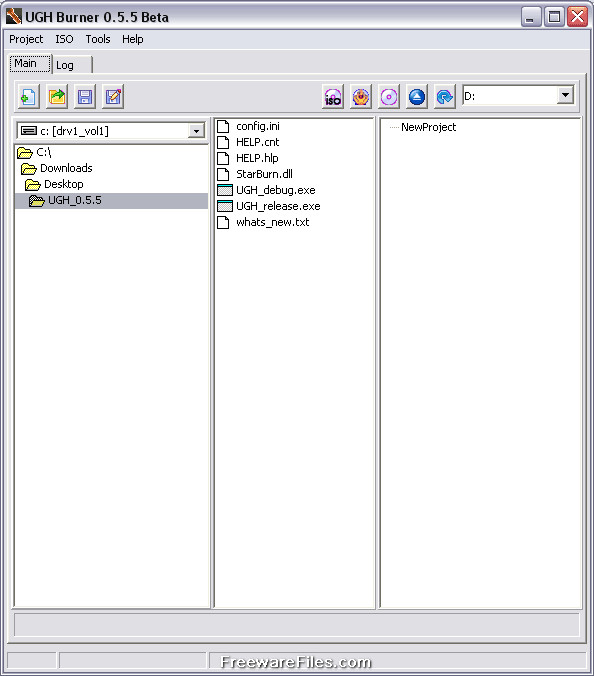Screen dimensions: 594x676
Task: Open the D: burner drive dropdown
Action: (565, 95)
